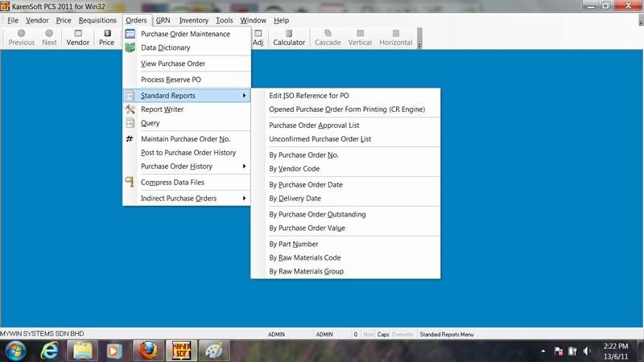Select Purchase Order Maintenance
The width and height of the screenshot is (644, 362).
[x=187, y=34]
